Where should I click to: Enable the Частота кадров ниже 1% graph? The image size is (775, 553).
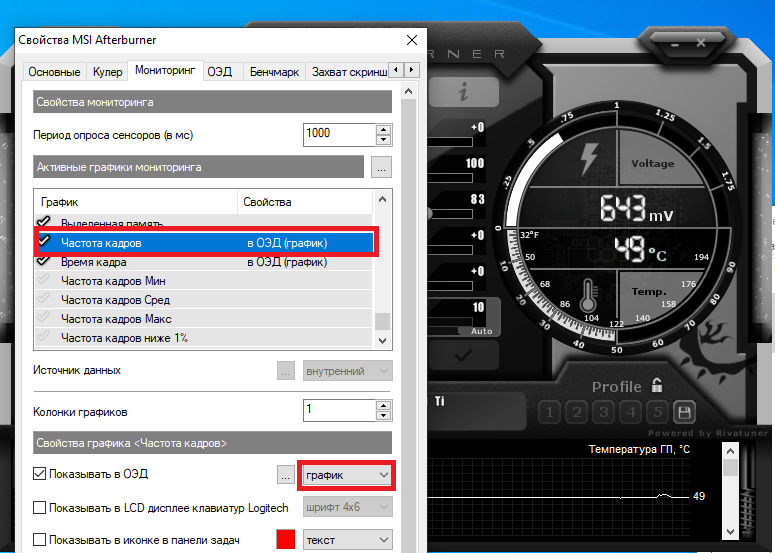tap(44, 337)
